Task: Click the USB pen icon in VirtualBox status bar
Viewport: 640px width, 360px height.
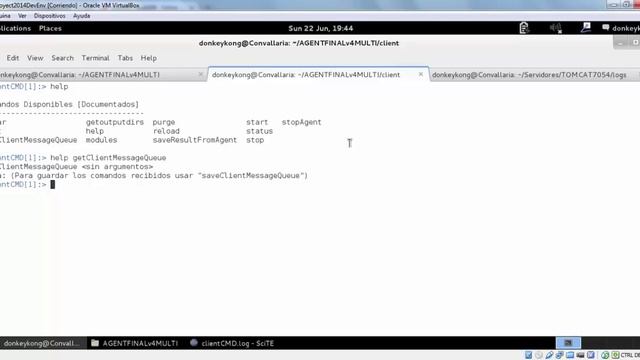Action: [549, 355]
